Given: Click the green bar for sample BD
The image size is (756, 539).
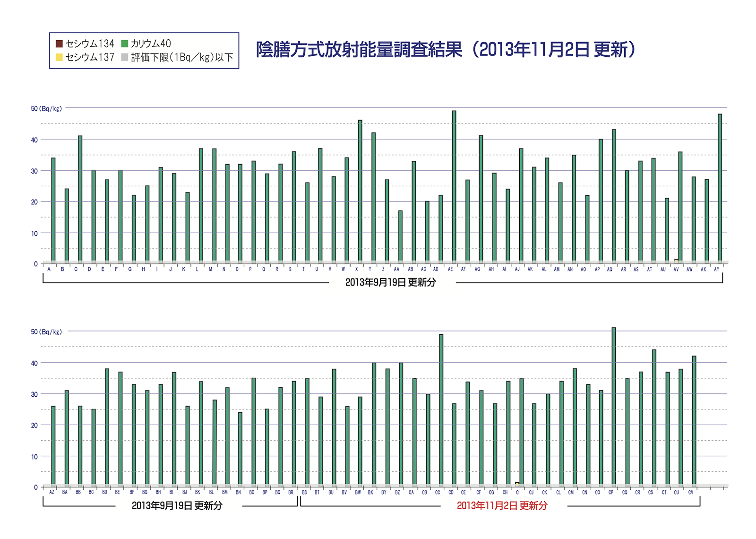Looking at the screenshot, I should click(x=107, y=426).
